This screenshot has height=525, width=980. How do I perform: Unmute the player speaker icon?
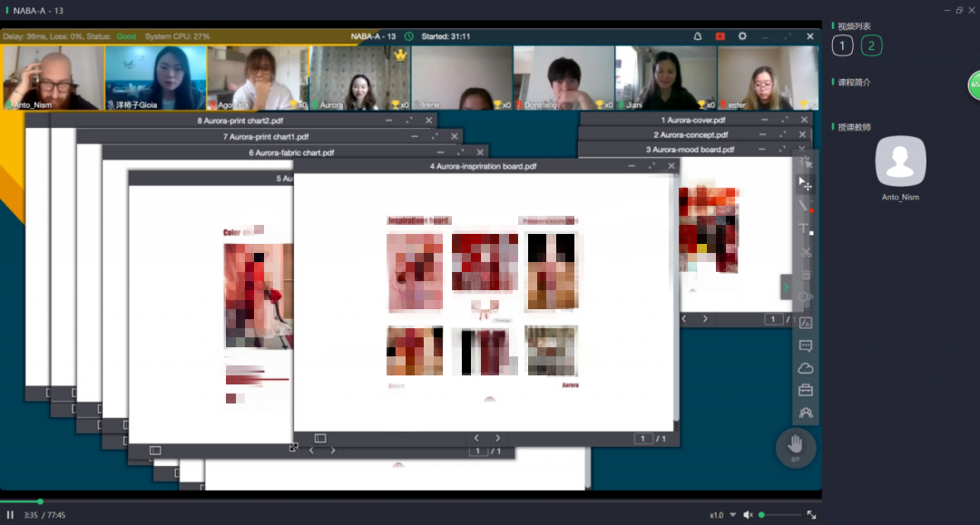(x=748, y=515)
